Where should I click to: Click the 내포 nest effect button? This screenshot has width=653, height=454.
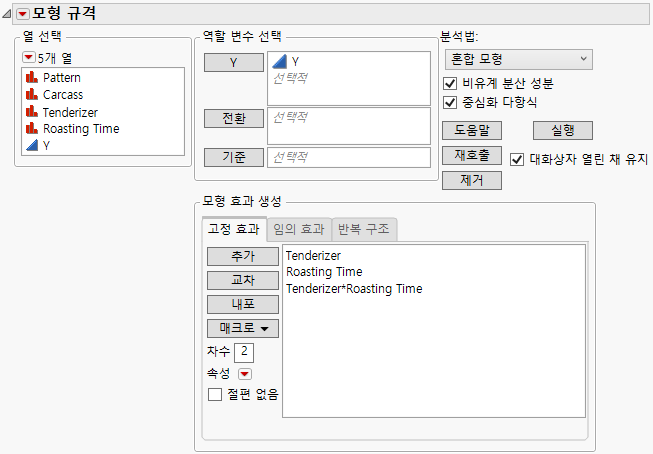[x=243, y=304]
